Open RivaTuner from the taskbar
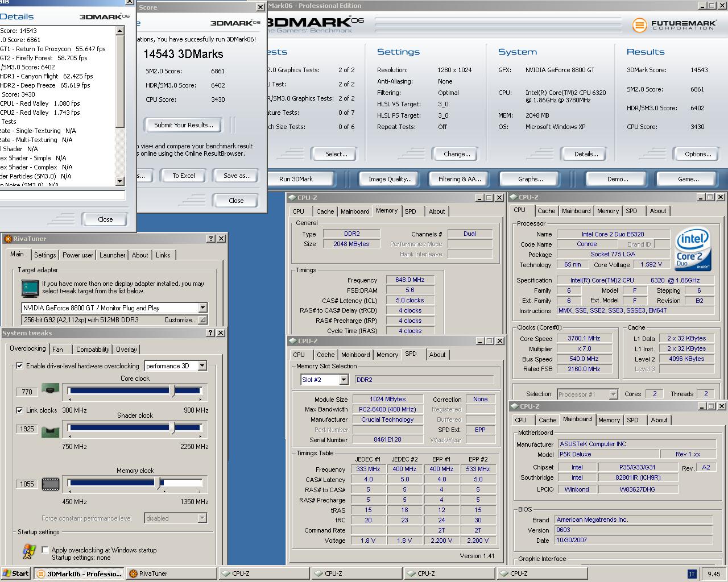This screenshot has width=728, height=582. pyautogui.click(x=171, y=573)
